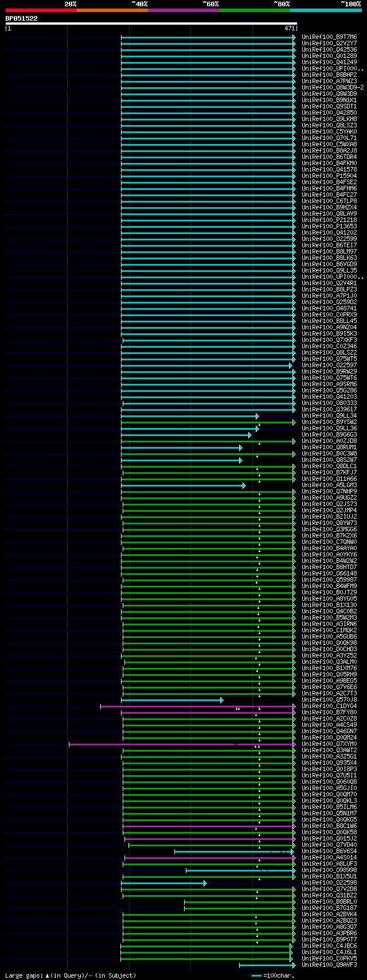Click hit label UniRef100_C1MQK2

click(x=329, y=630)
